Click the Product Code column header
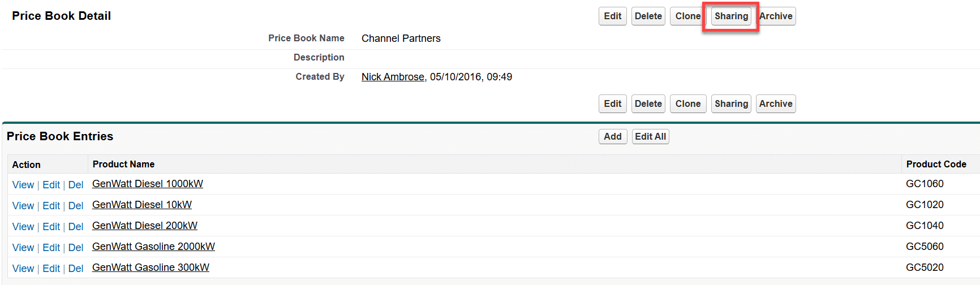Image resolution: width=980 pixels, height=285 pixels. (x=936, y=165)
